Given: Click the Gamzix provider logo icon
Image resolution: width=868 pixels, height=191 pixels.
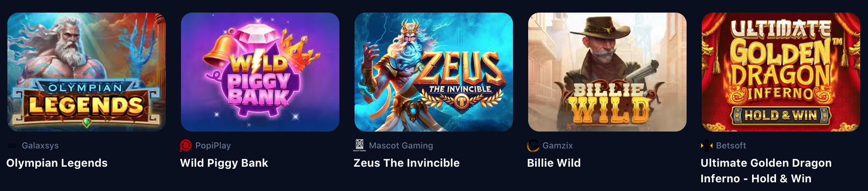Looking at the screenshot, I should [x=533, y=146].
